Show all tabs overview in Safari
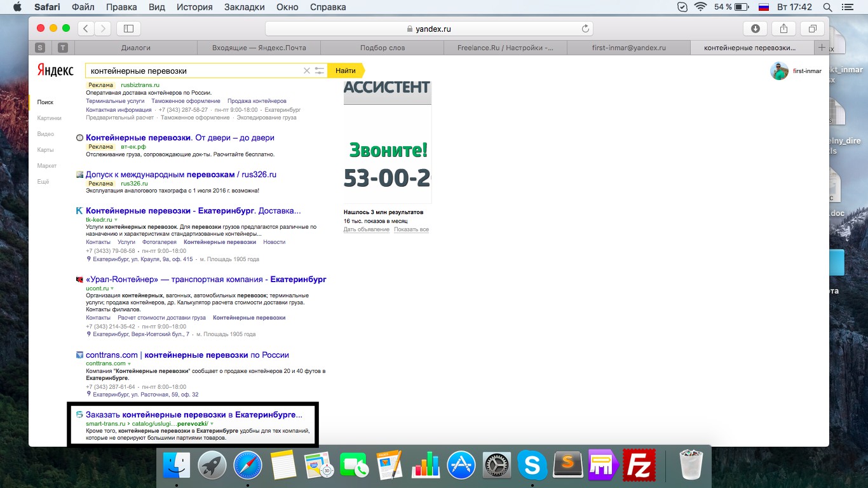Screen dimensions: 868x488 [x=812, y=29]
